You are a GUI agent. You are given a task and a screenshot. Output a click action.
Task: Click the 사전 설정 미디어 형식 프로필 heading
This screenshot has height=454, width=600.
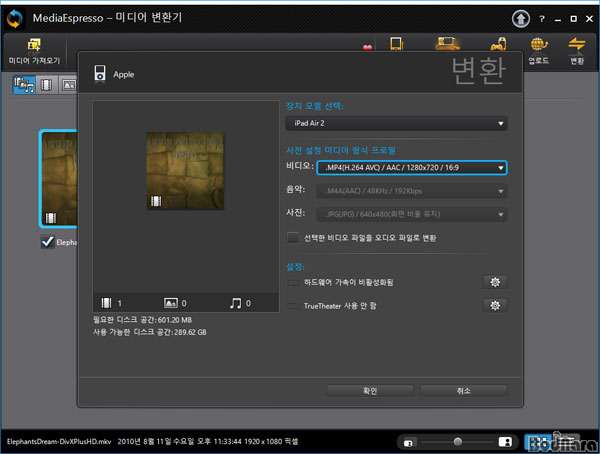tap(341, 150)
